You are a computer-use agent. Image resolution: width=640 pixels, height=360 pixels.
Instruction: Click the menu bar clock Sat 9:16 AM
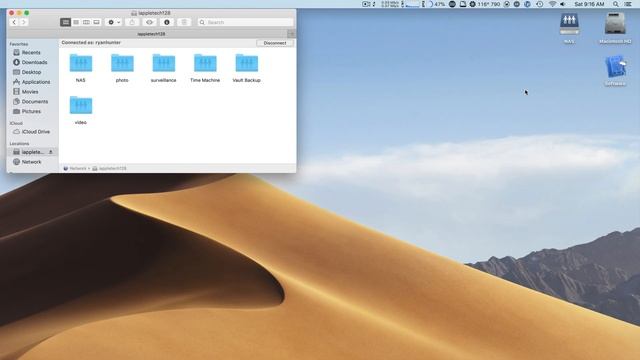pyautogui.click(x=589, y=4)
